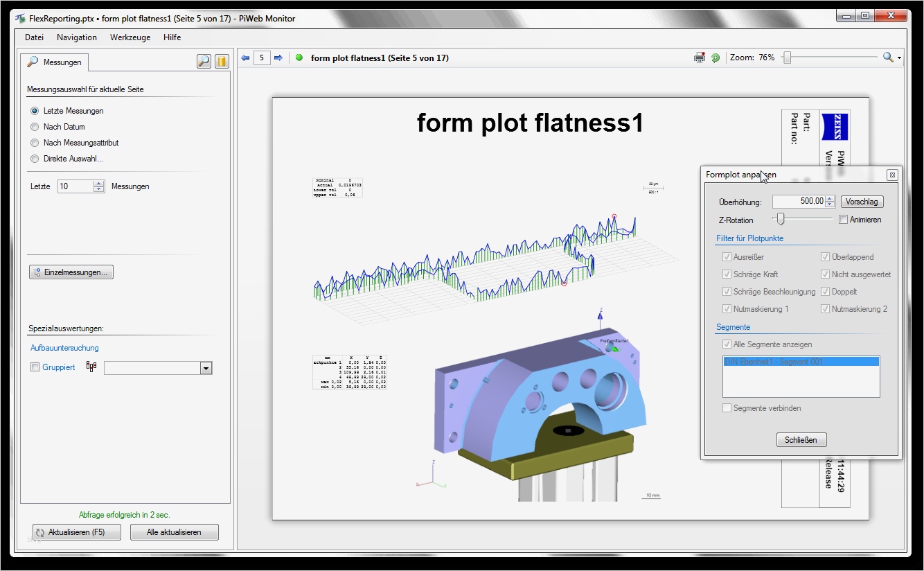Enable the Animieren checkbox
The image size is (924, 571).
(x=843, y=220)
